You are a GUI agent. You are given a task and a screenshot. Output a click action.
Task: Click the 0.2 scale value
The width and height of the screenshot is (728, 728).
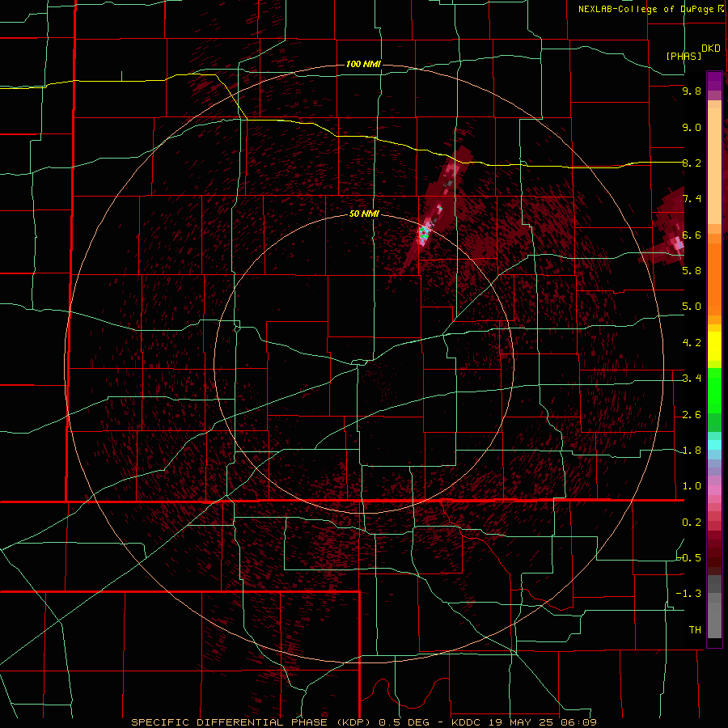[x=692, y=522]
